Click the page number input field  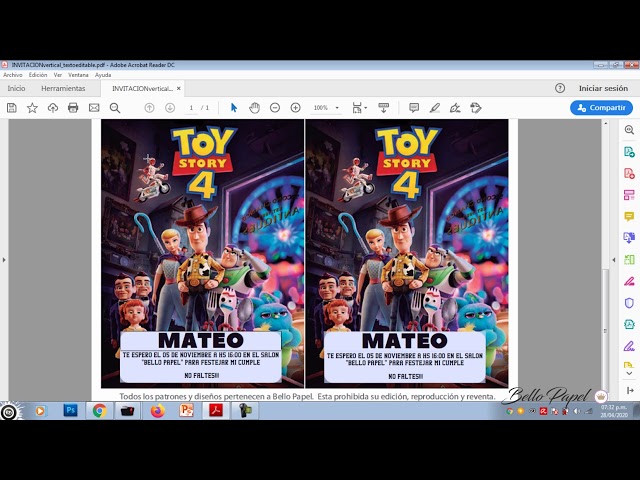191,108
